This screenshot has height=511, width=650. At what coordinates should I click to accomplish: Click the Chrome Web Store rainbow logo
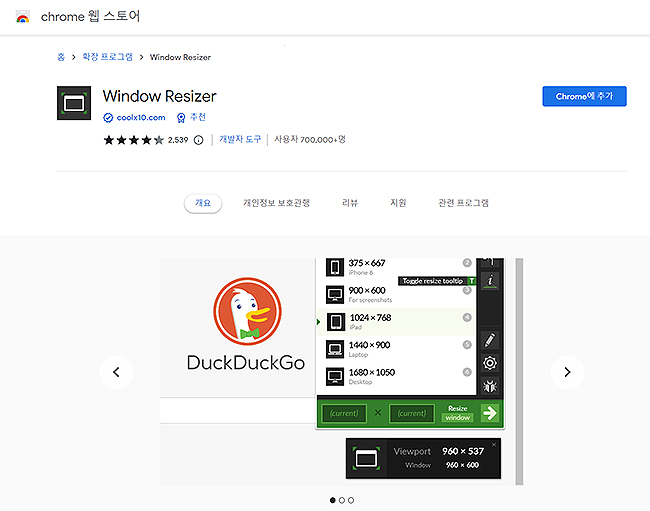23,17
